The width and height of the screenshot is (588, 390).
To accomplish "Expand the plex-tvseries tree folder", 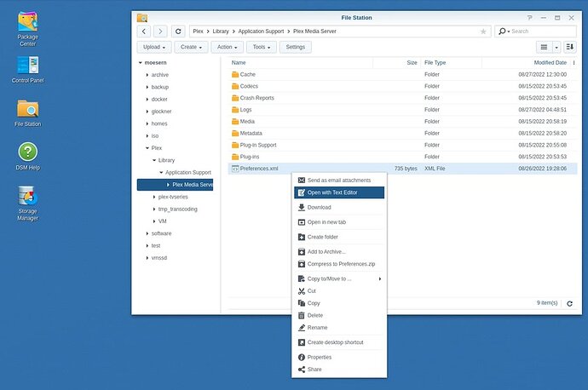I will (154, 197).
